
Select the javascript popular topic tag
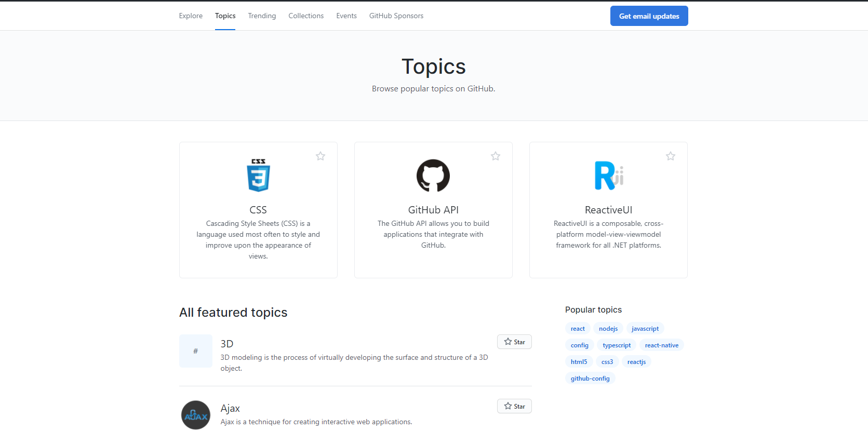[645, 329]
